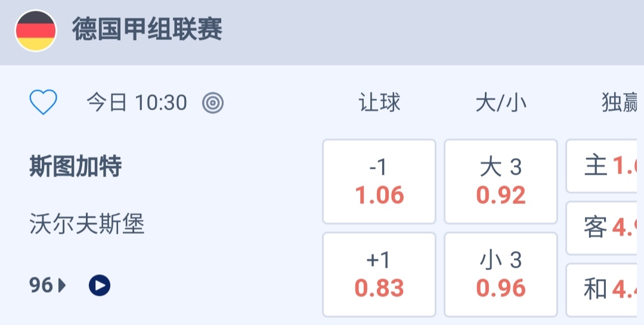Tap the German flag icon
Viewport: 644px width, 325px height.
36,30
